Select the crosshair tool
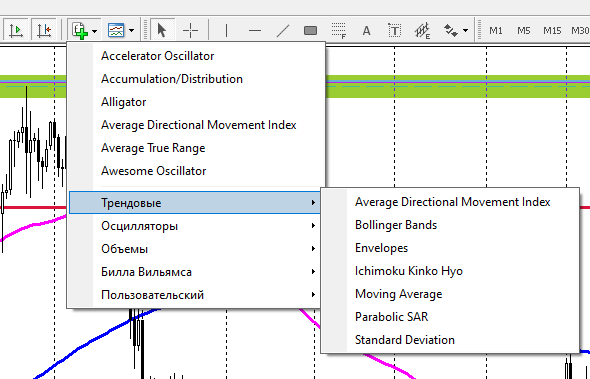The image size is (590, 379). coord(190,30)
